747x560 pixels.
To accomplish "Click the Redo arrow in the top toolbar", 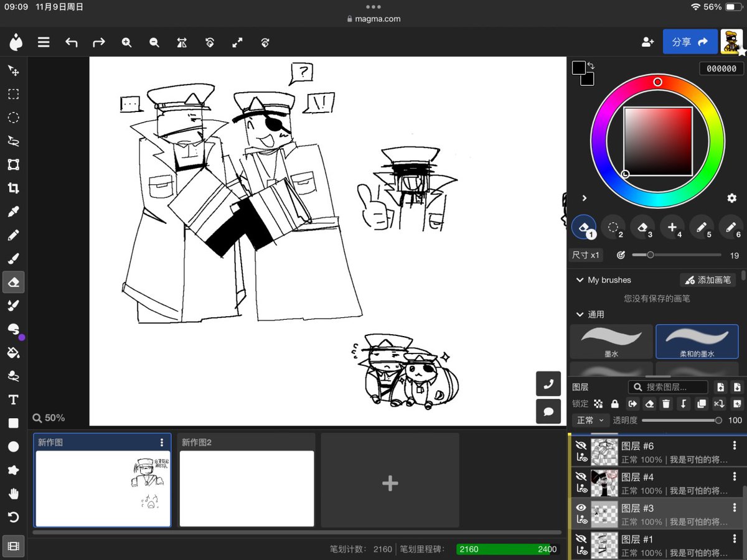I will 98,42.
